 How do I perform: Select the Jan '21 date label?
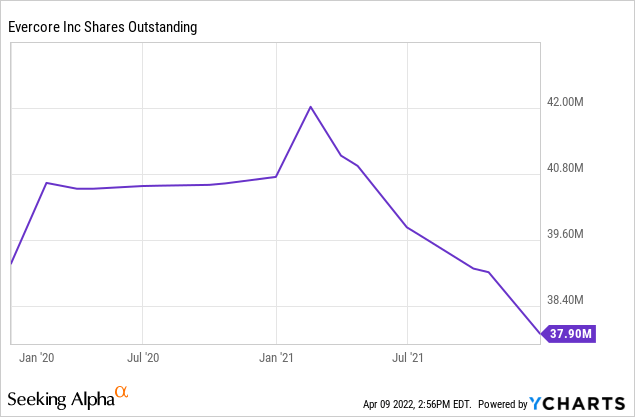click(x=275, y=355)
